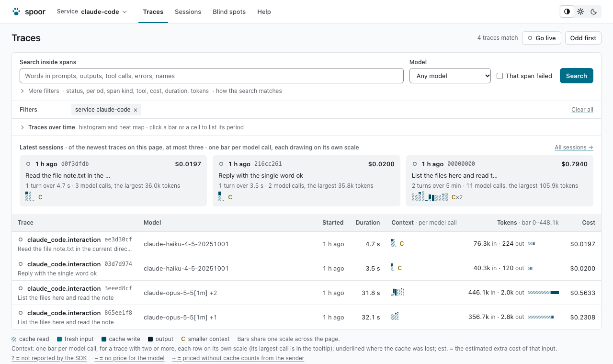
Task: Open "not reported by the SDK" legend link
Action: tap(49, 358)
